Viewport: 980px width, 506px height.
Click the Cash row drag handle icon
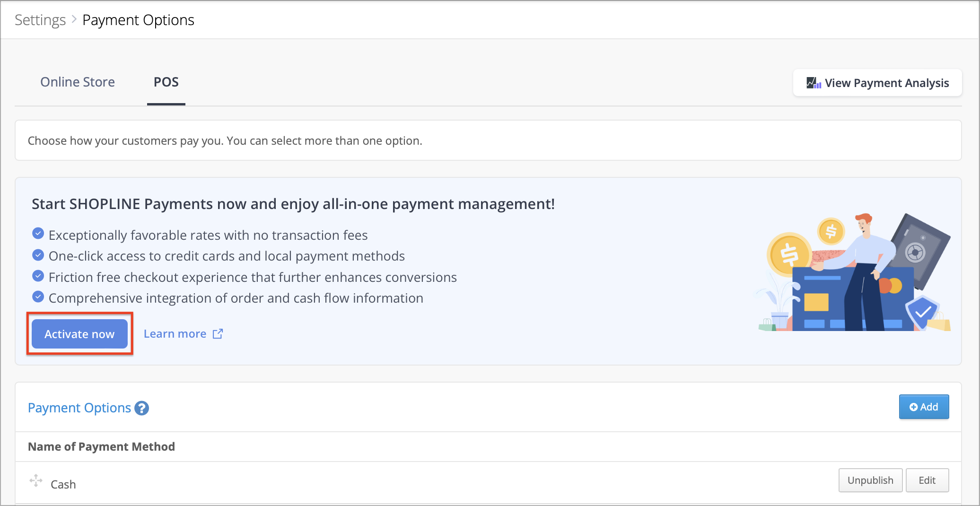tap(36, 480)
